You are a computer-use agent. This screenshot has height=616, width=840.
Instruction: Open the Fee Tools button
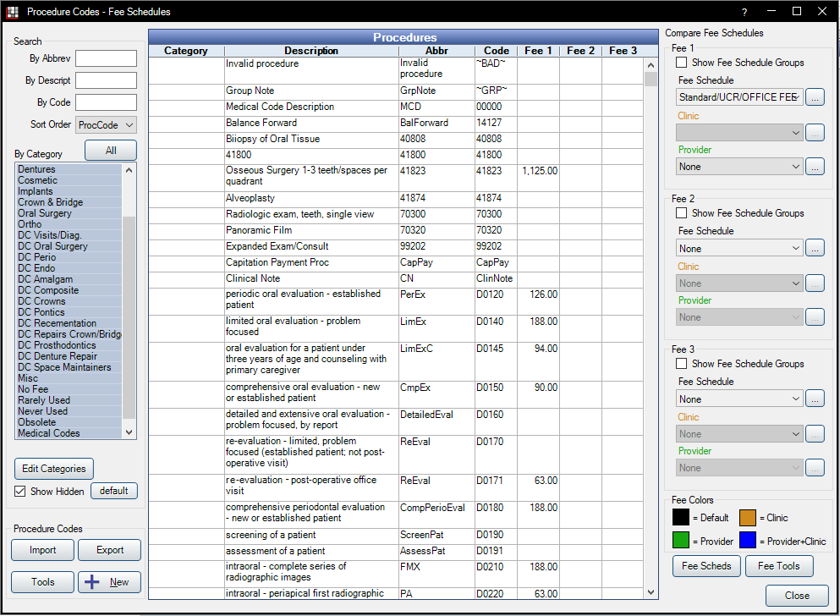tap(779, 566)
